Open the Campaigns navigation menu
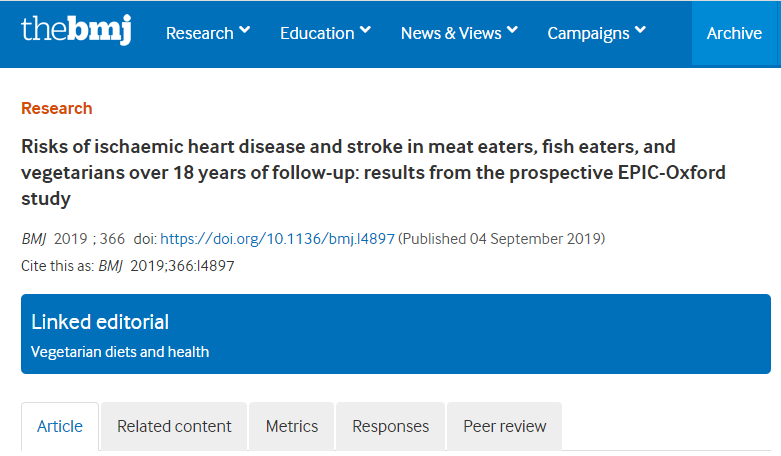 pos(589,33)
